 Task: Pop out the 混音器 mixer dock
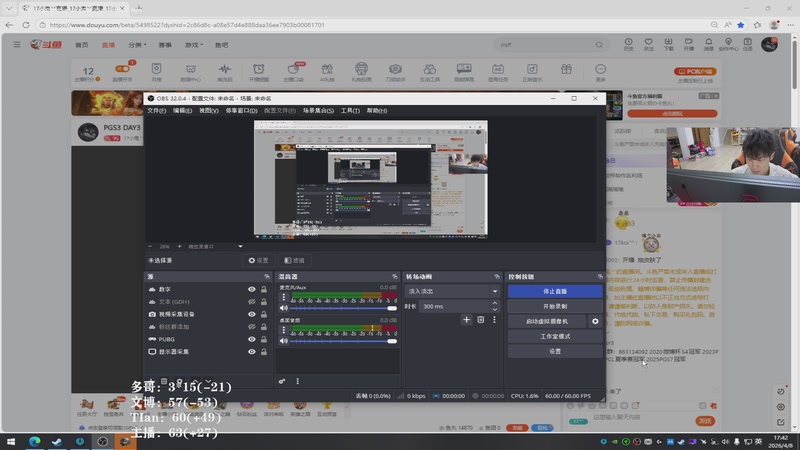pyautogui.click(x=394, y=277)
